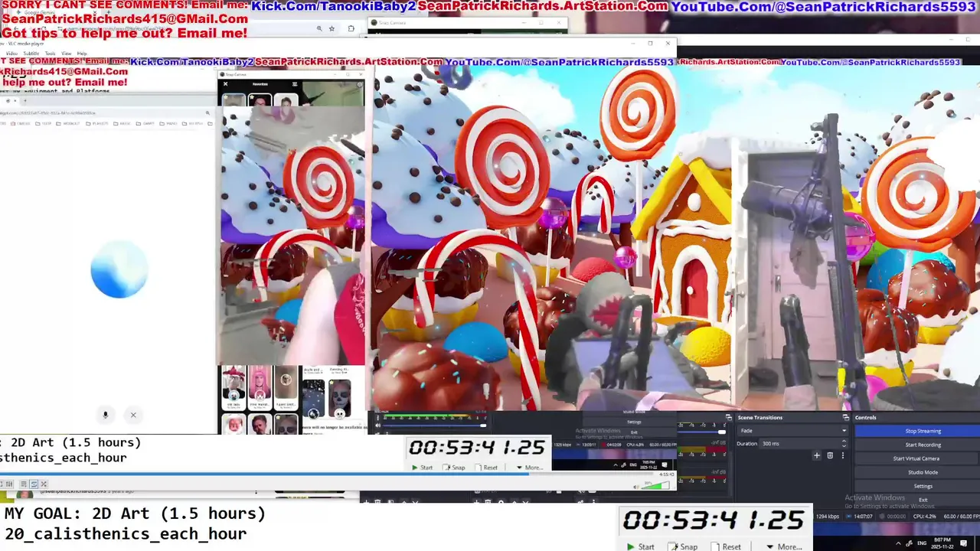Viewport: 980px width, 551px height.
Task: Click the zoom icon in top browser bar
Action: (x=319, y=28)
